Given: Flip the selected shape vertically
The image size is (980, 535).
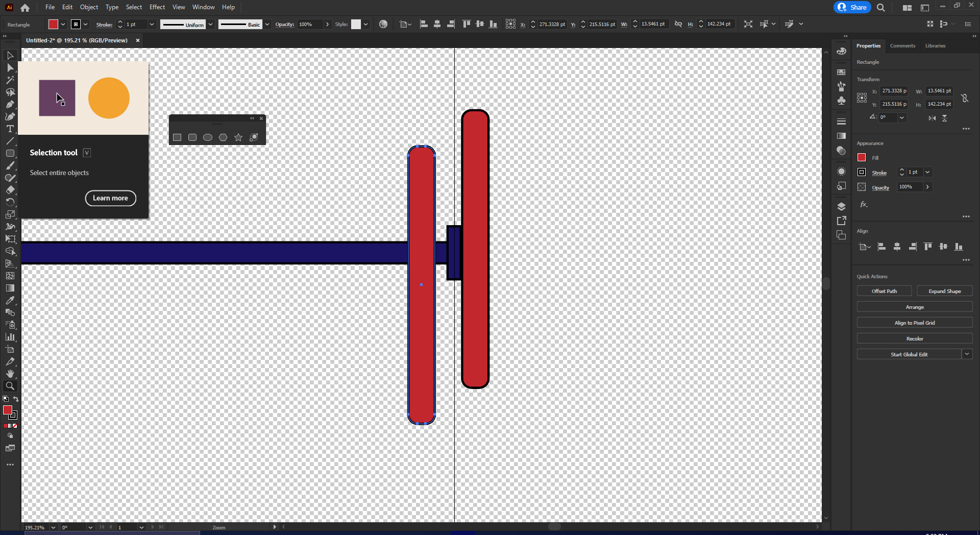Looking at the screenshot, I should tap(945, 118).
